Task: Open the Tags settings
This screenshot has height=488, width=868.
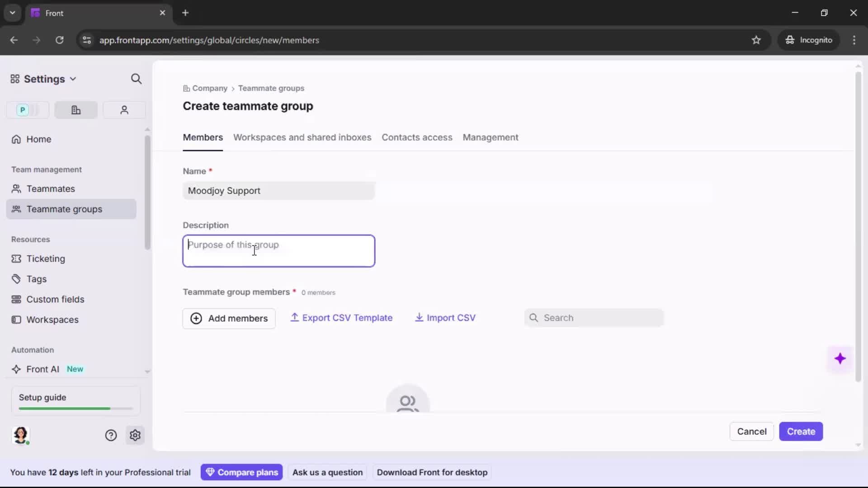Action: pos(37,279)
